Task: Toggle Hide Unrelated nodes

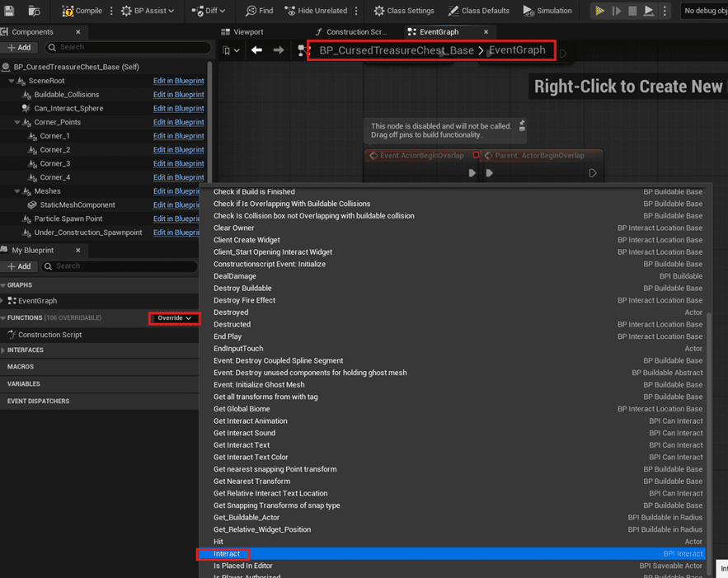Action: coord(316,10)
